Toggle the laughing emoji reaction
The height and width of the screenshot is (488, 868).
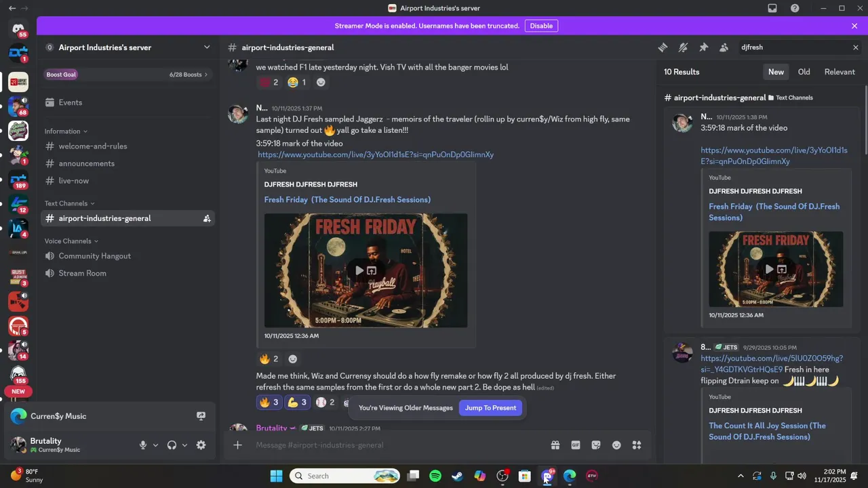296,82
